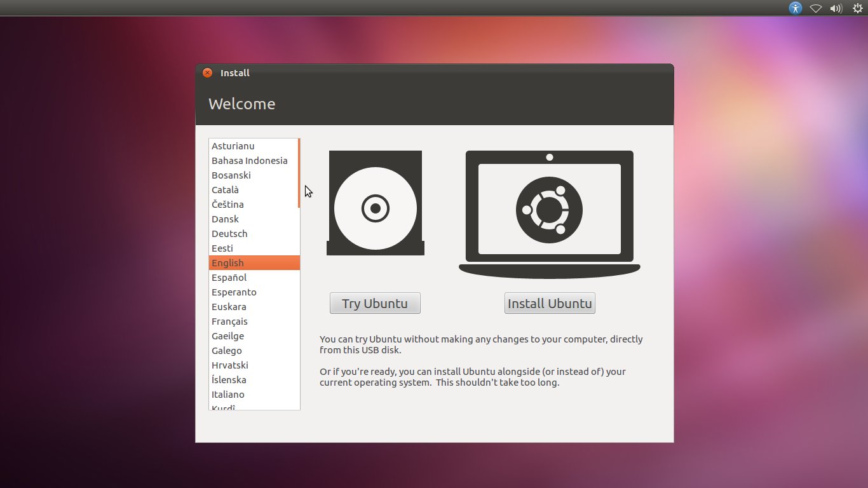Choose Italiano language
Screen dimensions: 868x488
pyautogui.click(x=254, y=395)
